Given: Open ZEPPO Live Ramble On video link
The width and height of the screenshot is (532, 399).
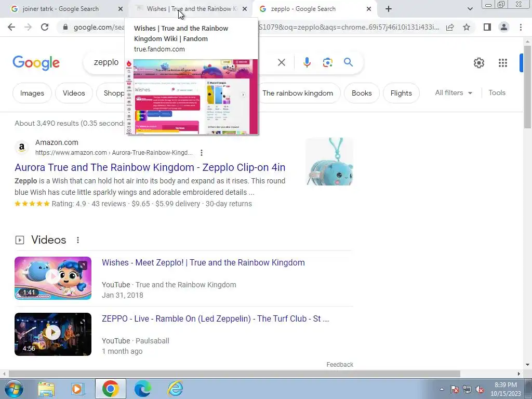Looking at the screenshot, I should (x=215, y=318).
